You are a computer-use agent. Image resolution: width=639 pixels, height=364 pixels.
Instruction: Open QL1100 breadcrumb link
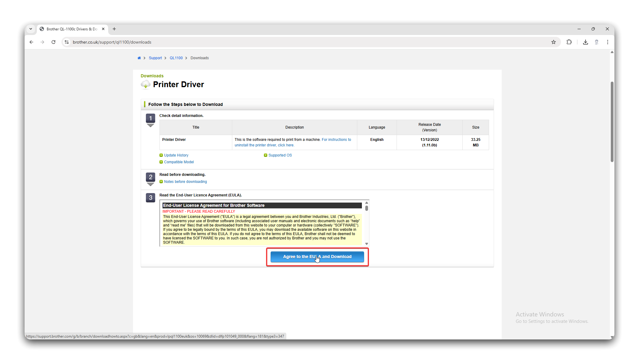pos(176,58)
